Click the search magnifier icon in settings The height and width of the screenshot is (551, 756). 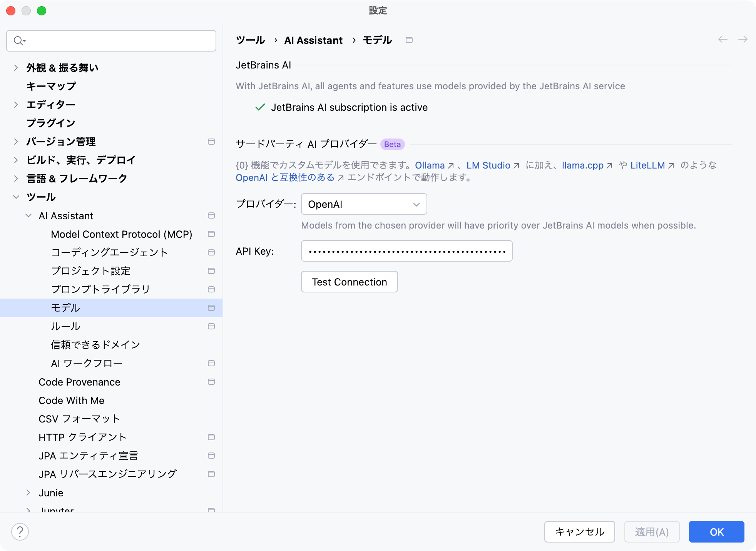tap(19, 41)
